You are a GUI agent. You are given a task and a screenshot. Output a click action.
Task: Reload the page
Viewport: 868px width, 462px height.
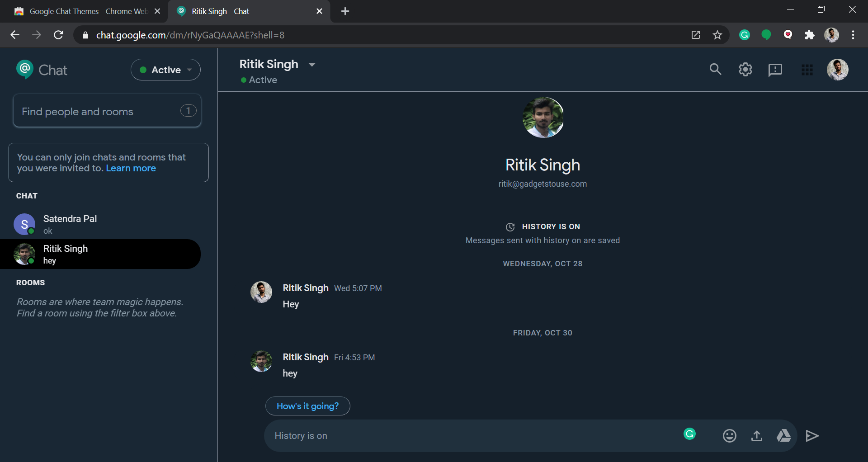click(58, 35)
